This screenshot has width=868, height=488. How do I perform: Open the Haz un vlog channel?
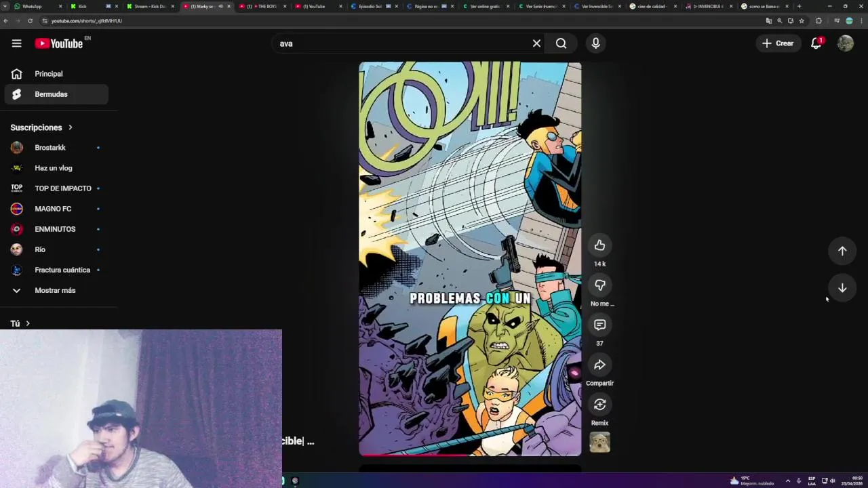pyautogui.click(x=56, y=168)
